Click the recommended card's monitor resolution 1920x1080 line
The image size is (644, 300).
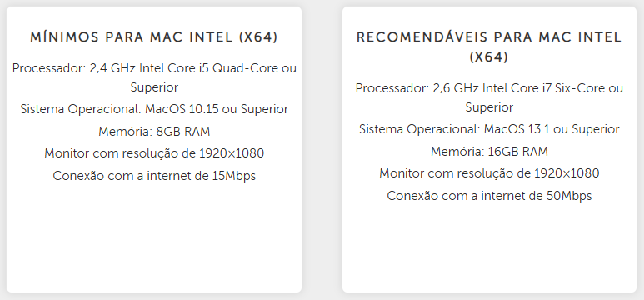(489, 173)
